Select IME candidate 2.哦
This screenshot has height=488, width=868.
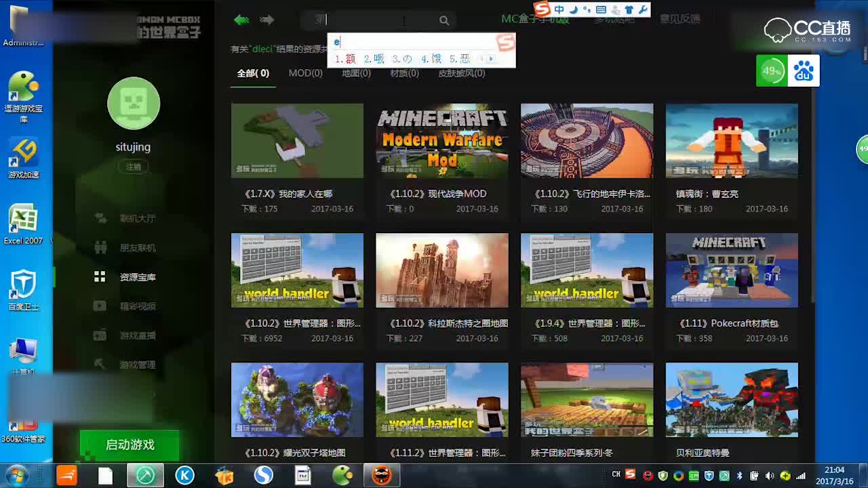click(x=374, y=59)
